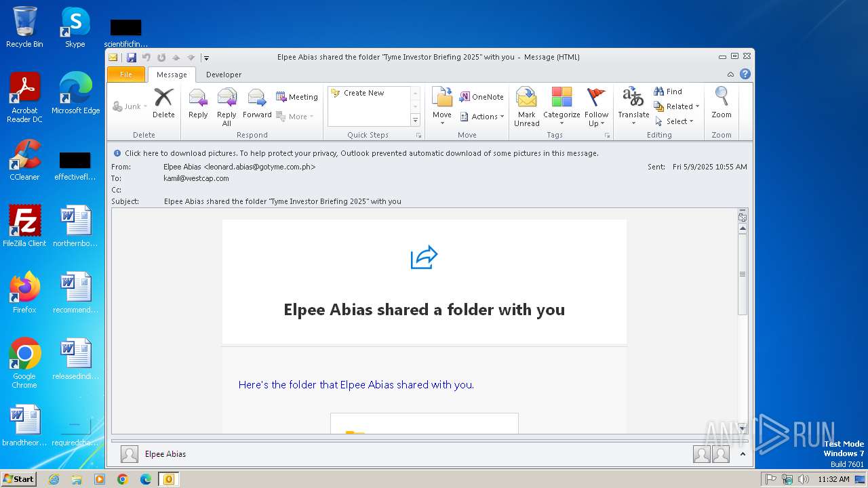Switch to the Message tab
The width and height of the screenshot is (868, 488).
point(172,75)
